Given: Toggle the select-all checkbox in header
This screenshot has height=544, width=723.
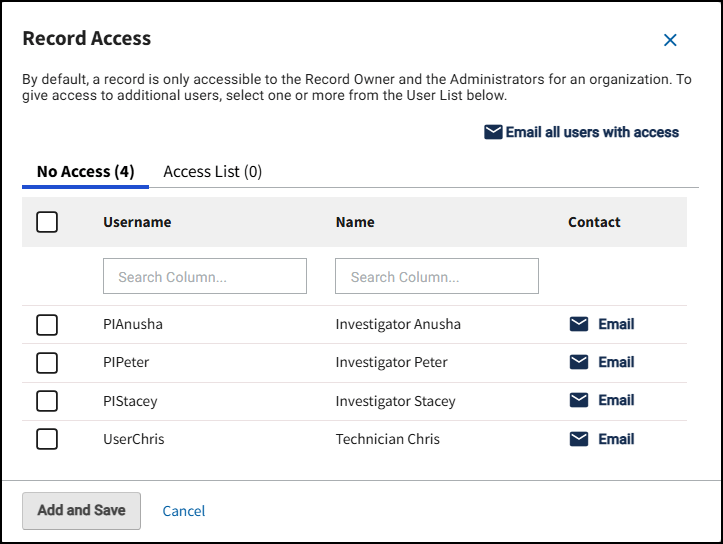Looking at the screenshot, I should click(47, 222).
